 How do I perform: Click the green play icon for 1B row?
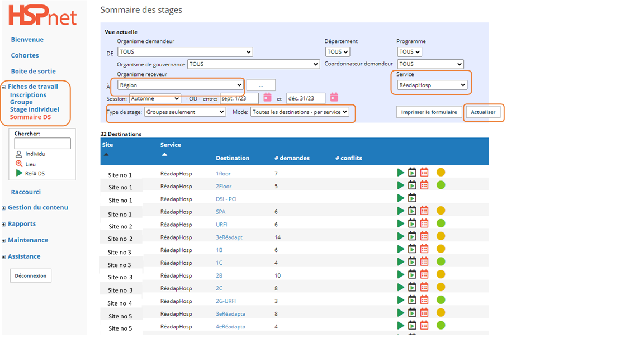click(401, 249)
